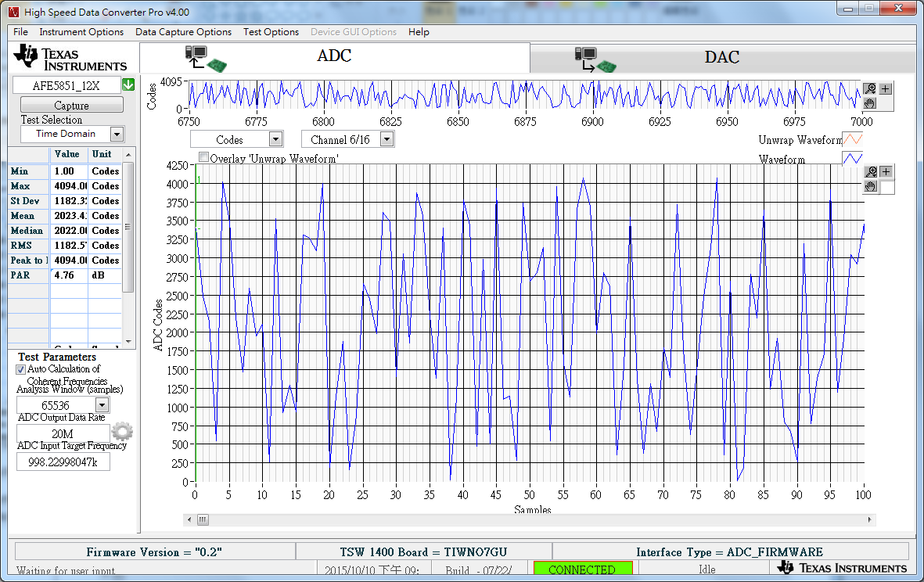
Task: Click the Texas Instruments logo at top left
Action: 70,58
